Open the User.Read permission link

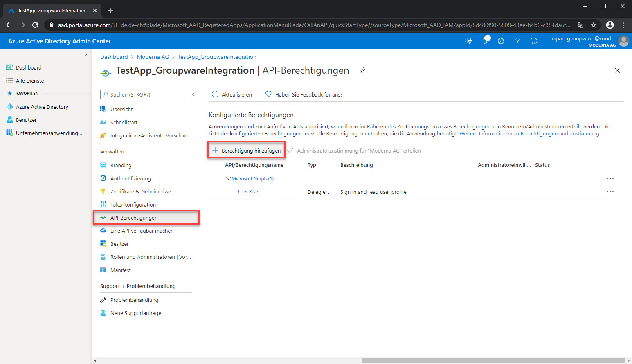pos(249,192)
